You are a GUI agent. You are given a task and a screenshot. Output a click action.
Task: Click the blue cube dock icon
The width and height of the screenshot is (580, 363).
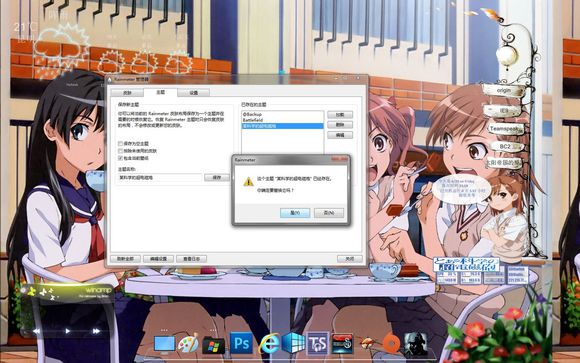(294, 343)
